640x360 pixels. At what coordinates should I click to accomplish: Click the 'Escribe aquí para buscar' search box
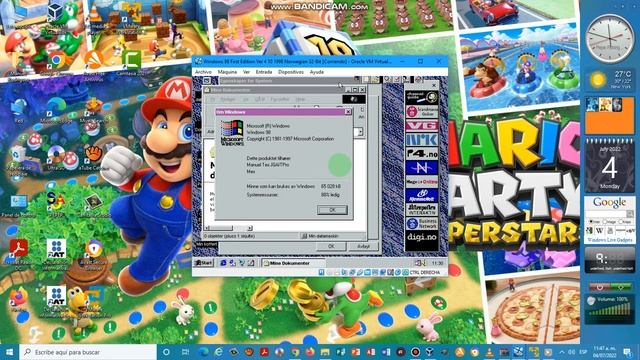point(88,352)
